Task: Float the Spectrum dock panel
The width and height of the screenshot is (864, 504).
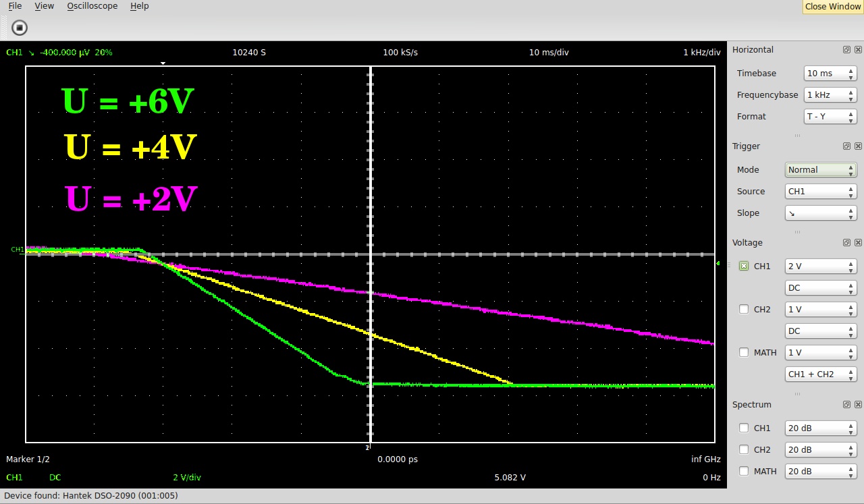Action: 846,405
